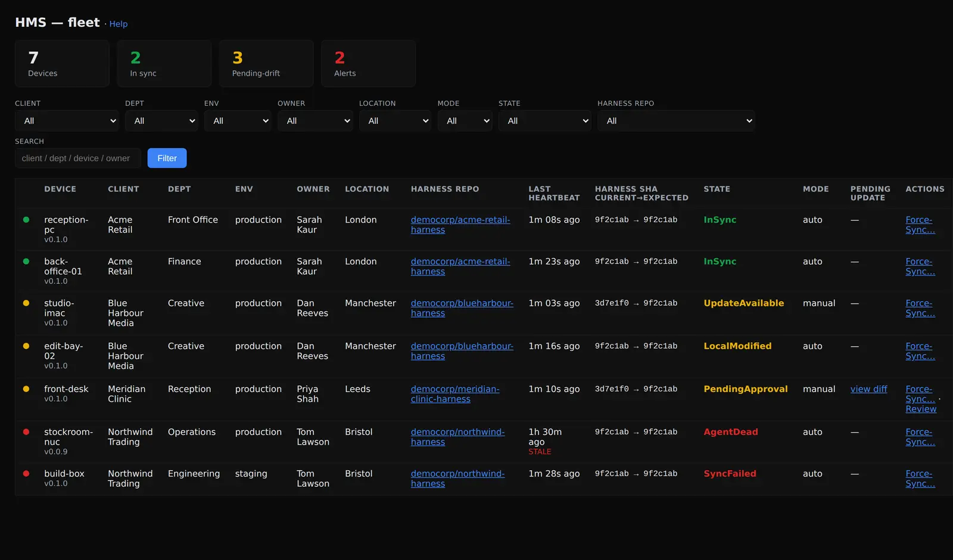Force-Sync the stockroom-nuc device
953x560 pixels.
(x=920, y=437)
